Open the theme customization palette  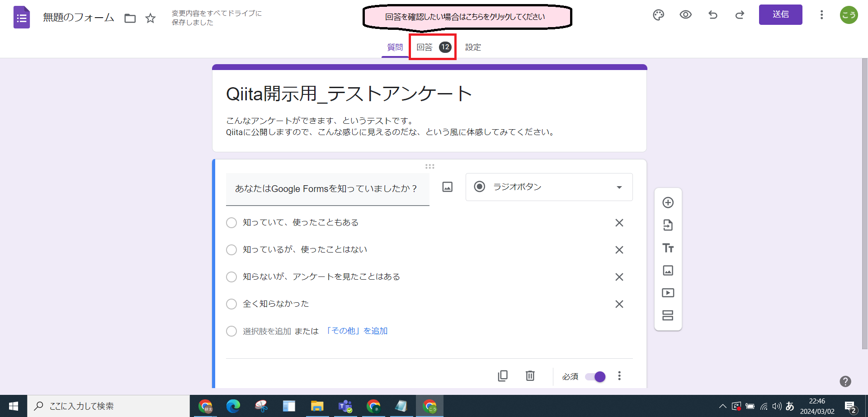pos(658,15)
